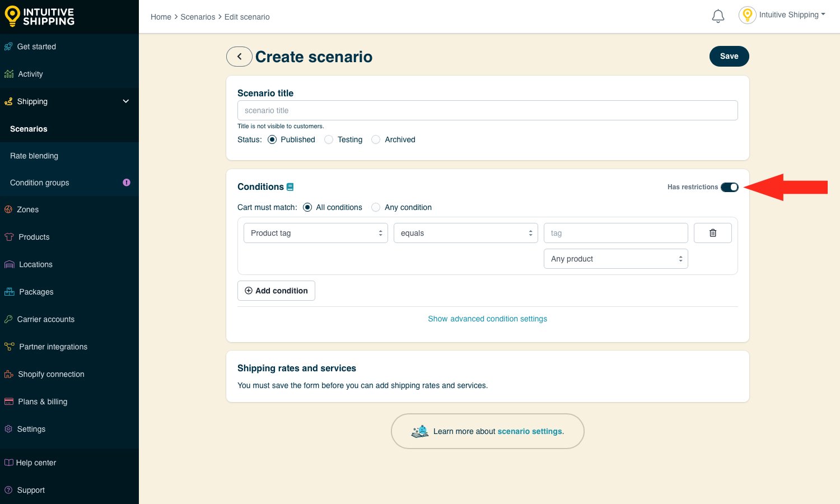Click the Carrier accounts key icon
This screenshot has height=504, width=840.
(x=8, y=319)
